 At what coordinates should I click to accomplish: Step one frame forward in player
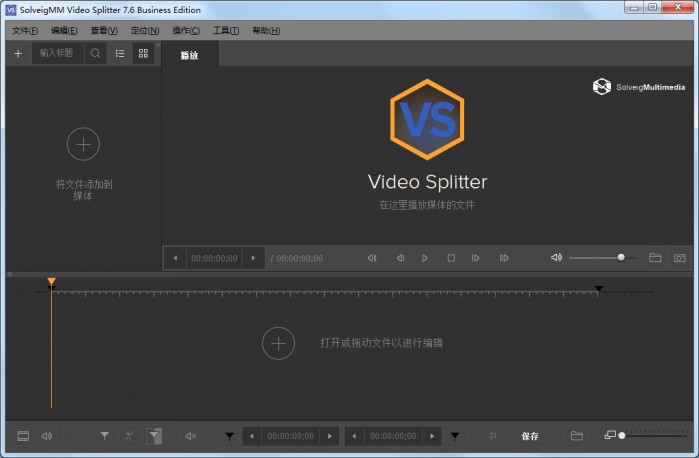coord(476,258)
